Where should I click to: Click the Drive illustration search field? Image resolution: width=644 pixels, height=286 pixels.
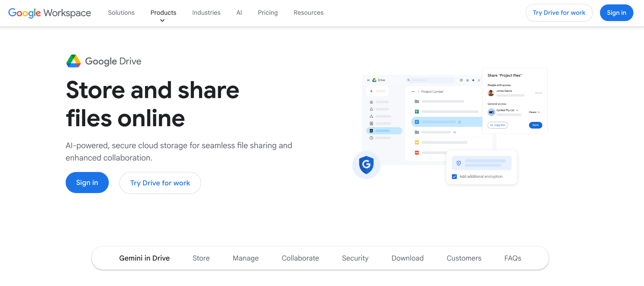coord(430,80)
